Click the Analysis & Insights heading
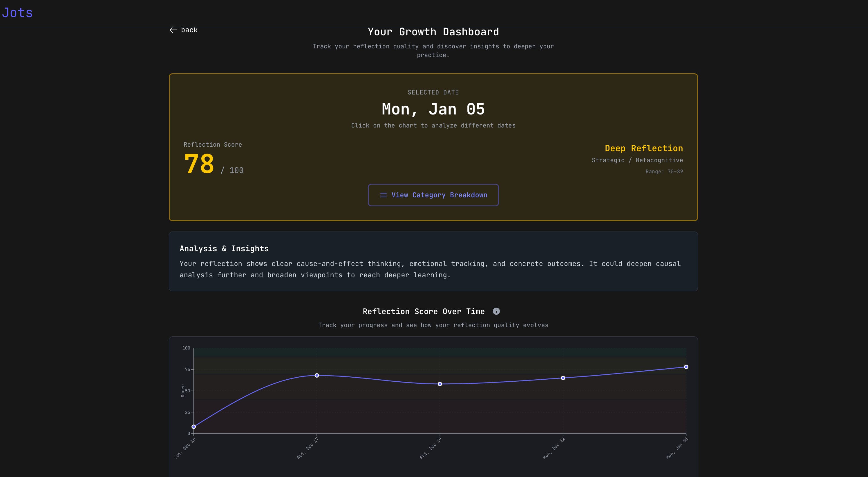This screenshot has height=477, width=868. click(x=224, y=248)
